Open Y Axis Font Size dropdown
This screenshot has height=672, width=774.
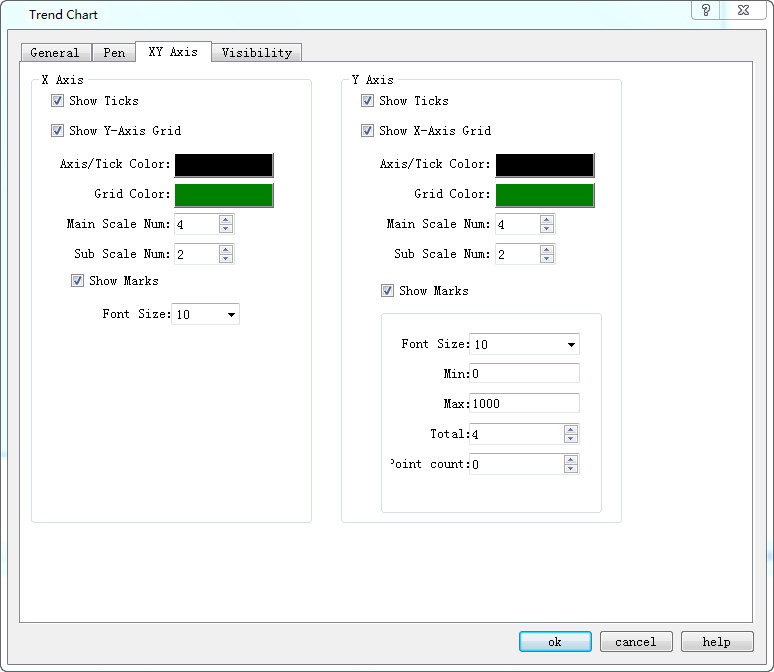(524, 345)
